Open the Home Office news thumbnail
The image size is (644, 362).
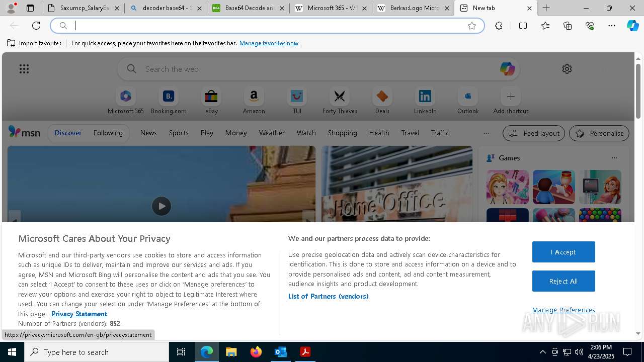click(397, 185)
